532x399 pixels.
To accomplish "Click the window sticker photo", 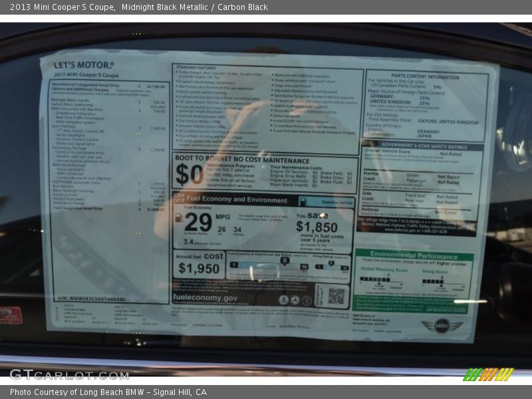I will (x=266, y=200).
